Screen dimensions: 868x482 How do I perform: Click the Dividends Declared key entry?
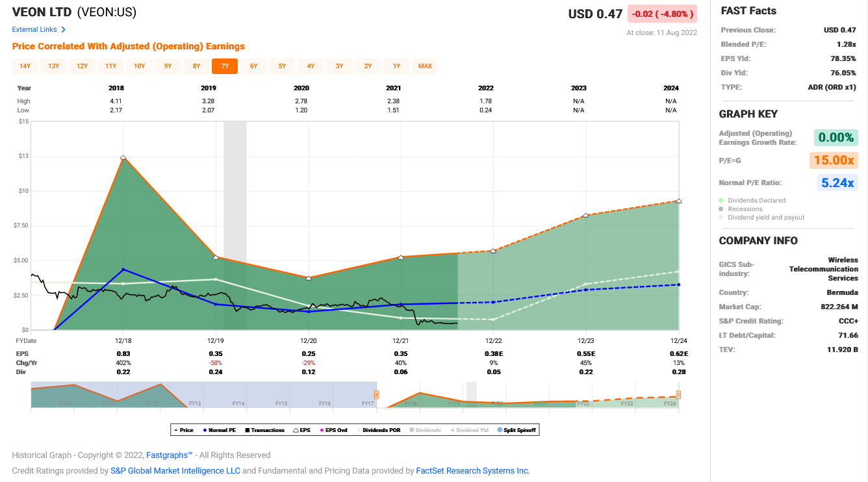click(752, 201)
